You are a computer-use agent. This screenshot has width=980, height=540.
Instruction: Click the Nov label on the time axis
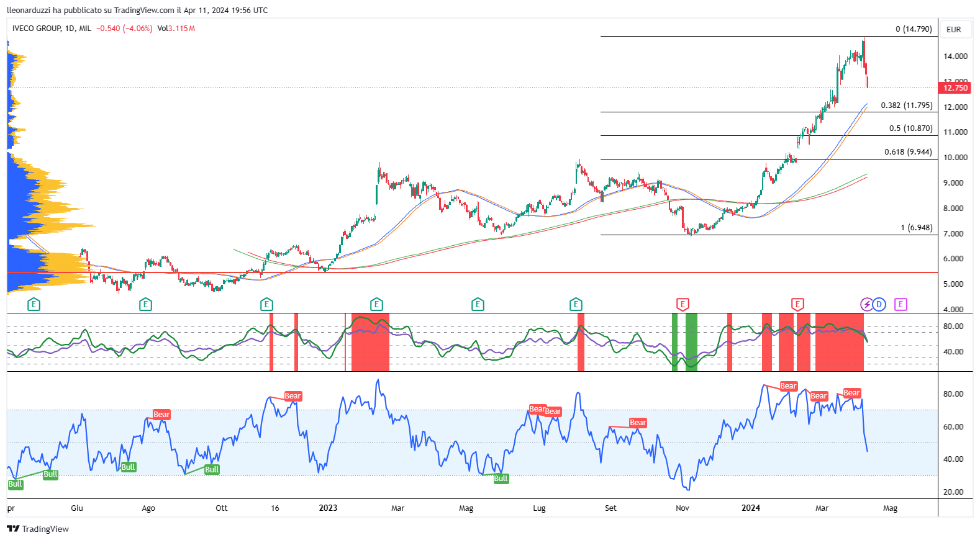[683, 508]
